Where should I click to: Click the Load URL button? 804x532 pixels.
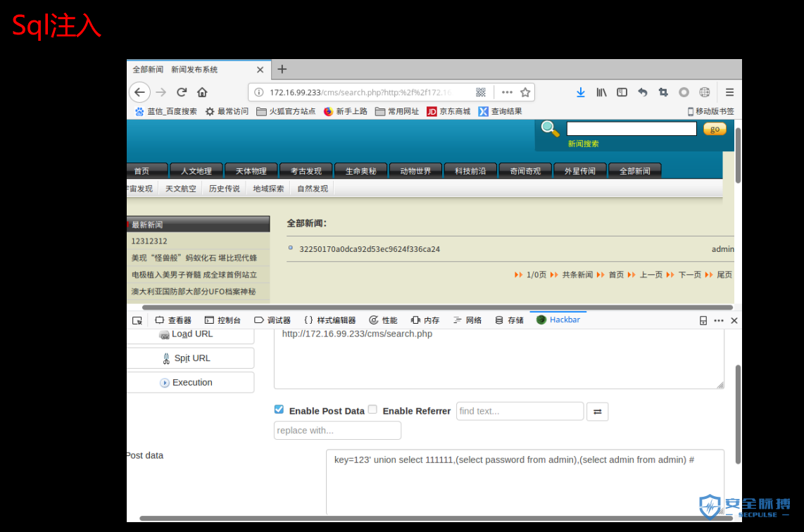[x=190, y=335]
